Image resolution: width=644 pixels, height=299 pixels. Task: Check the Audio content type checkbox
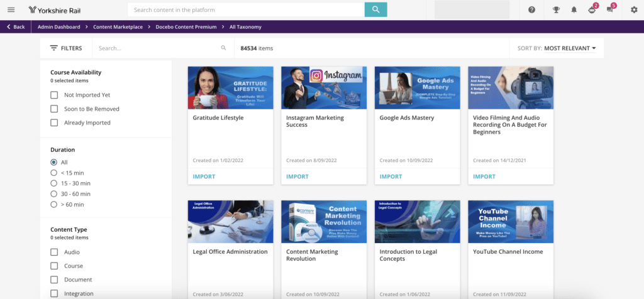pyautogui.click(x=54, y=252)
